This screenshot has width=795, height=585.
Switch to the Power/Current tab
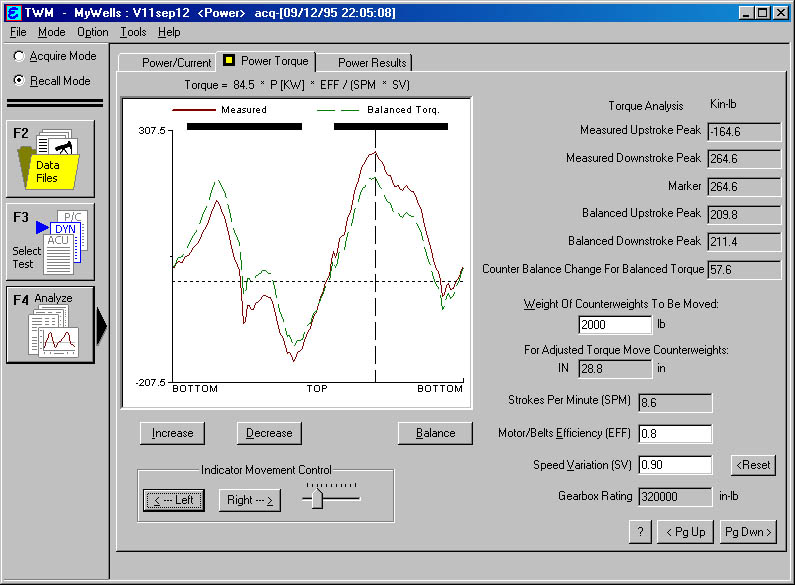176,62
